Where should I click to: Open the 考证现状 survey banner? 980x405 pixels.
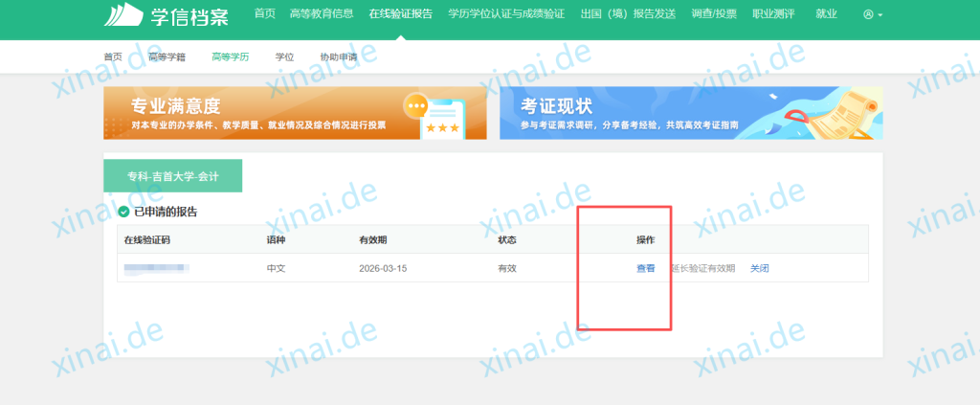(x=691, y=113)
